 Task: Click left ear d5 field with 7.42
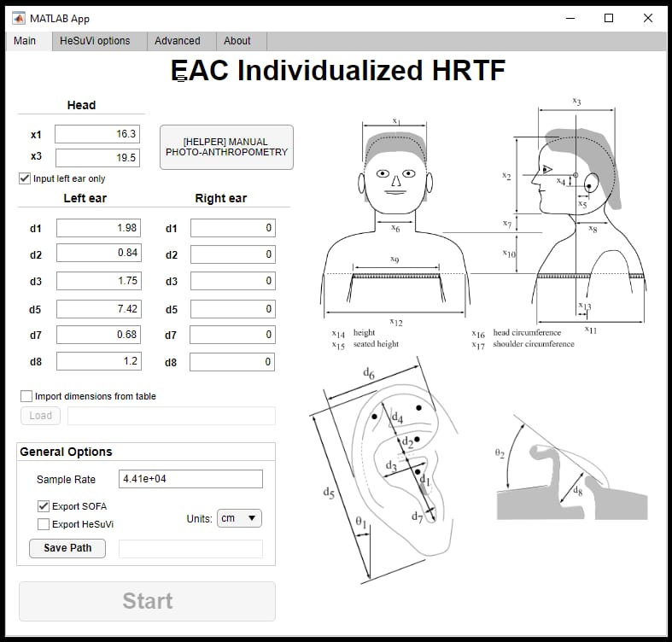(98, 309)
